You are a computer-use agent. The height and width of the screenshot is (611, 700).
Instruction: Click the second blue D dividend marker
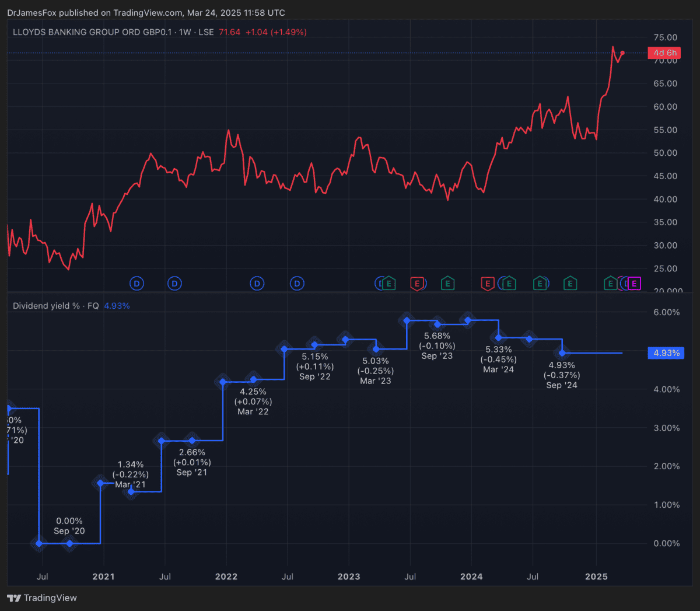pos(174,284)
